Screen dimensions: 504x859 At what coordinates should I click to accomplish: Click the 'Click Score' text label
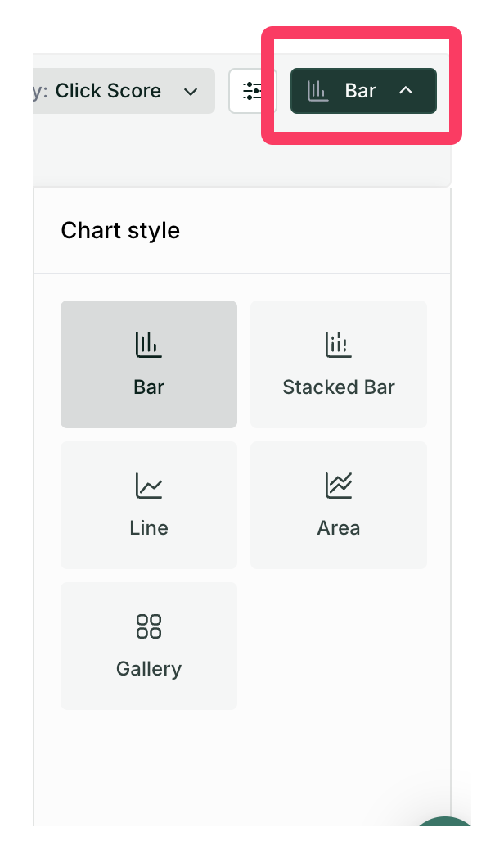(x=108, y=91)
